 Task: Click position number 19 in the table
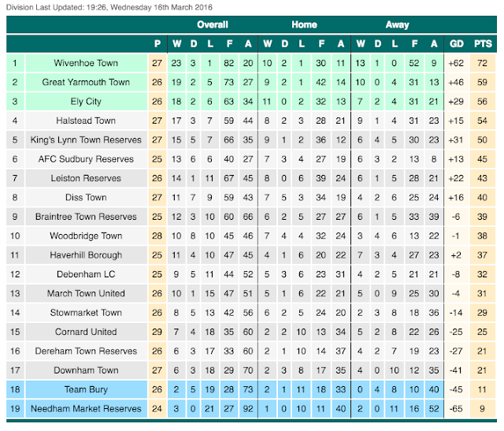tap(15, 409)
